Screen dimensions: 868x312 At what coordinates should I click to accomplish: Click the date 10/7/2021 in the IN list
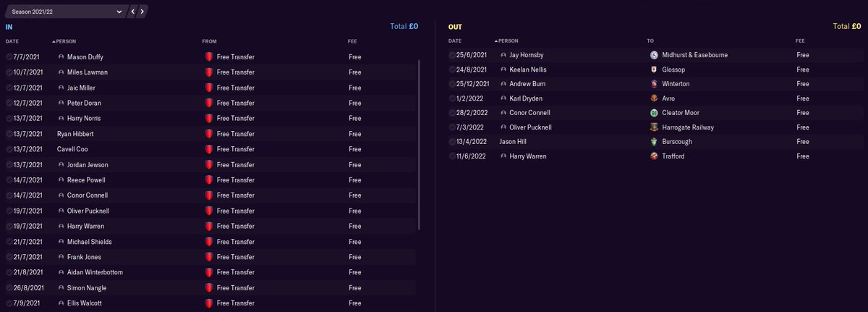click(27, 72)
